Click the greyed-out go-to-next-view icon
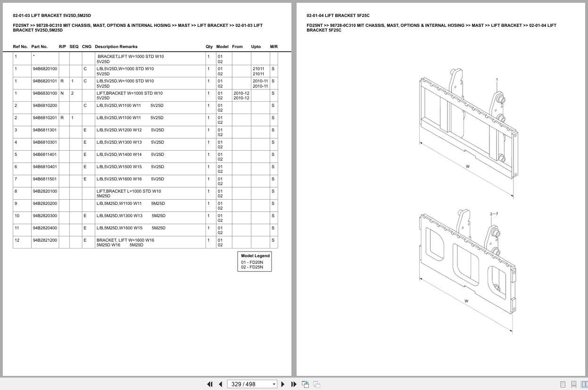Viewport: 588px width, 390px height. [317, 384]
